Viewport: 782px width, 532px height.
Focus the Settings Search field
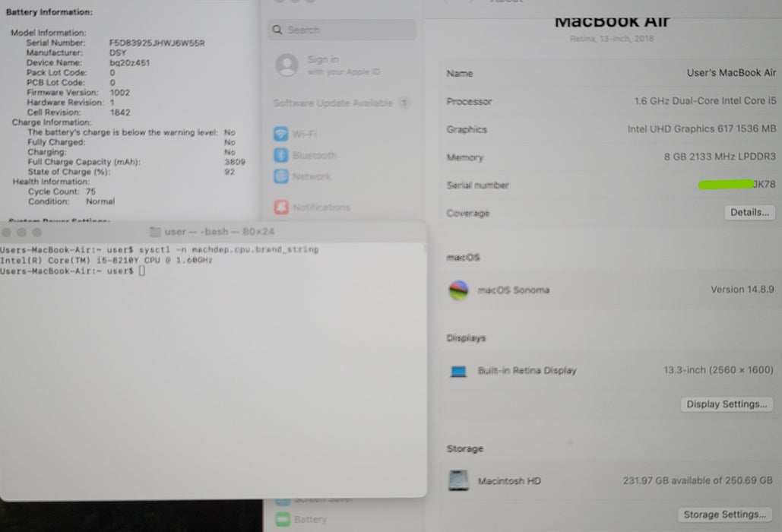tap(342, 30)
